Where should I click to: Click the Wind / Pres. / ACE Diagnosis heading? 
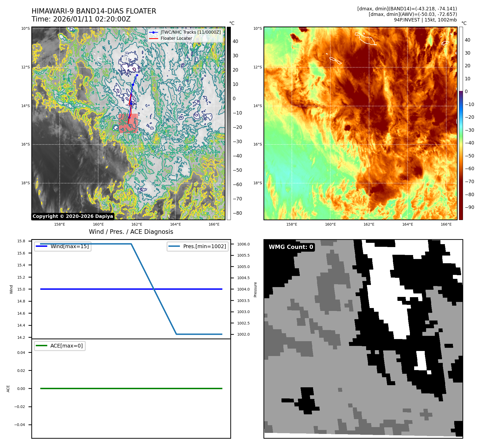(131, 232)
